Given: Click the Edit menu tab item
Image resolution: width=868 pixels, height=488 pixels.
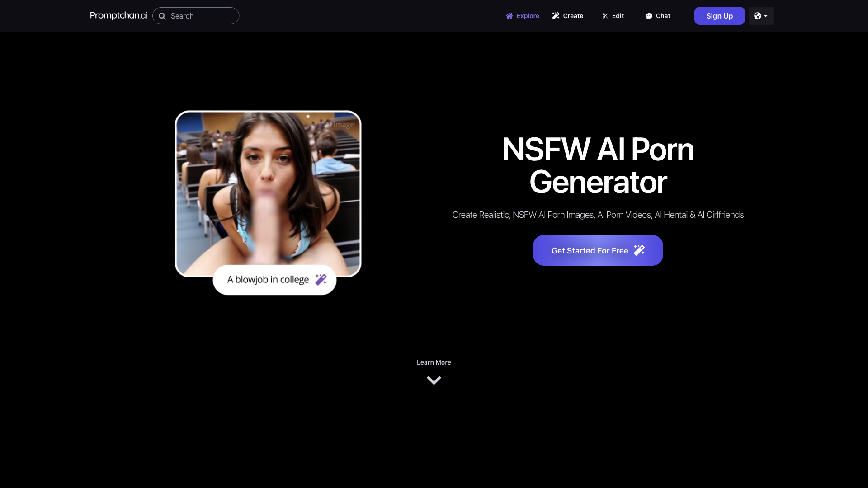Looking at the screenshot, I should (x=613, y=15).
